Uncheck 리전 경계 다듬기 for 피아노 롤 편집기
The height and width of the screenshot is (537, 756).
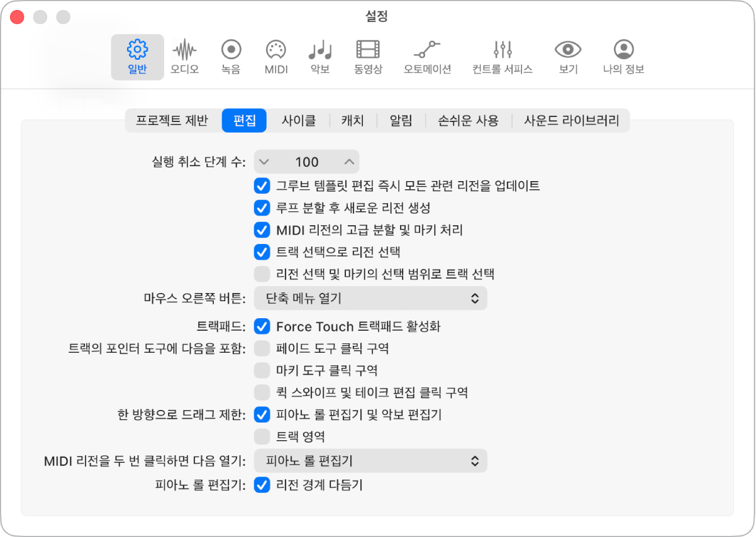point(262,485)
